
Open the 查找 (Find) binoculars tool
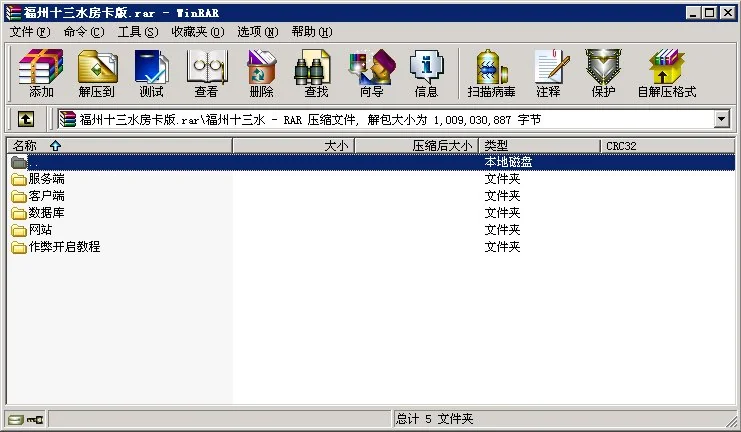coord(316,73)
